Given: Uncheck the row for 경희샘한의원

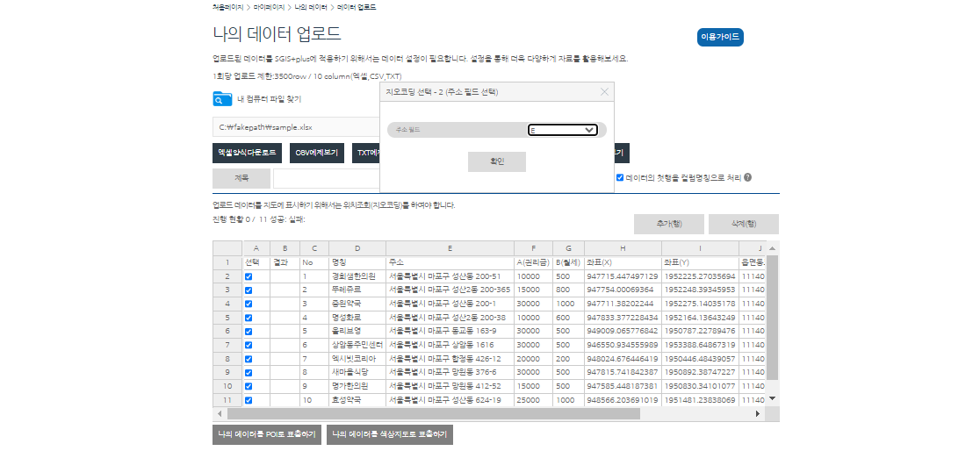Looking at the screenshot, I should [249, 276].
